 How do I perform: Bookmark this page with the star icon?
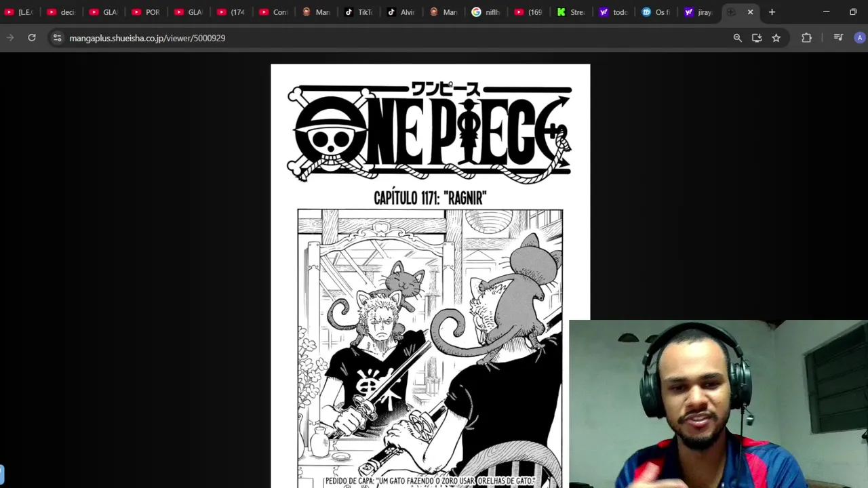pyautogui.click(x=776, y=38)
